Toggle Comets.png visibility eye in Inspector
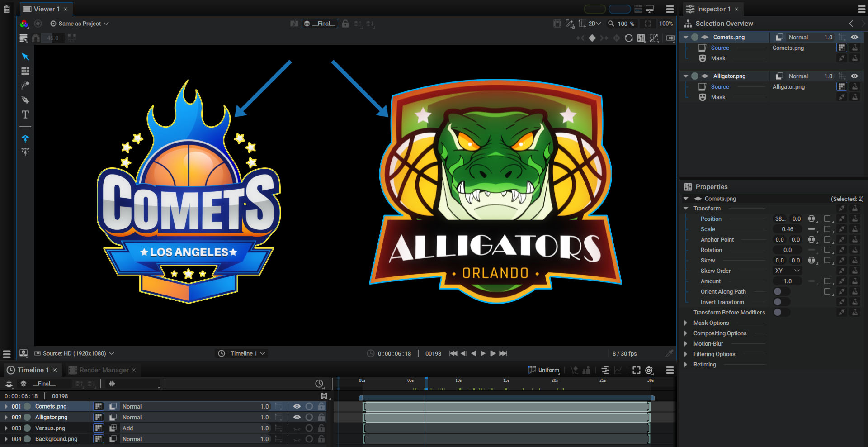Viewport: 868px width, 447px height. point(854,37)
